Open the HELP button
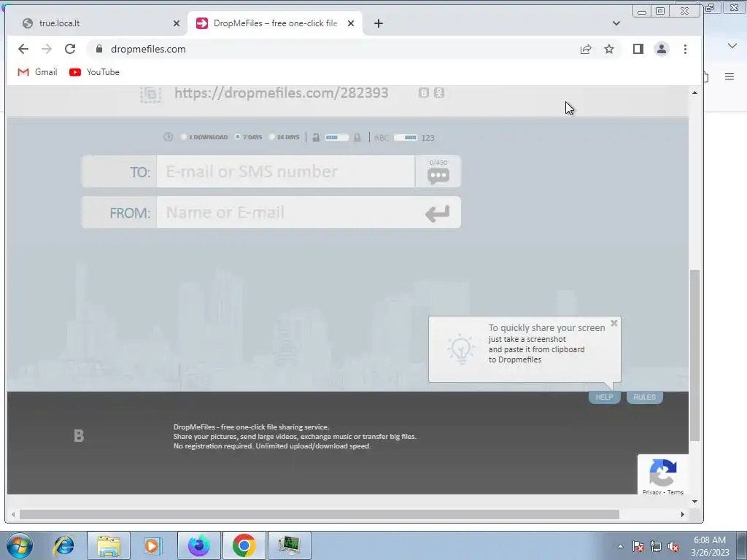The width and height of the screenshot is (747, 560). pos(604,397)
